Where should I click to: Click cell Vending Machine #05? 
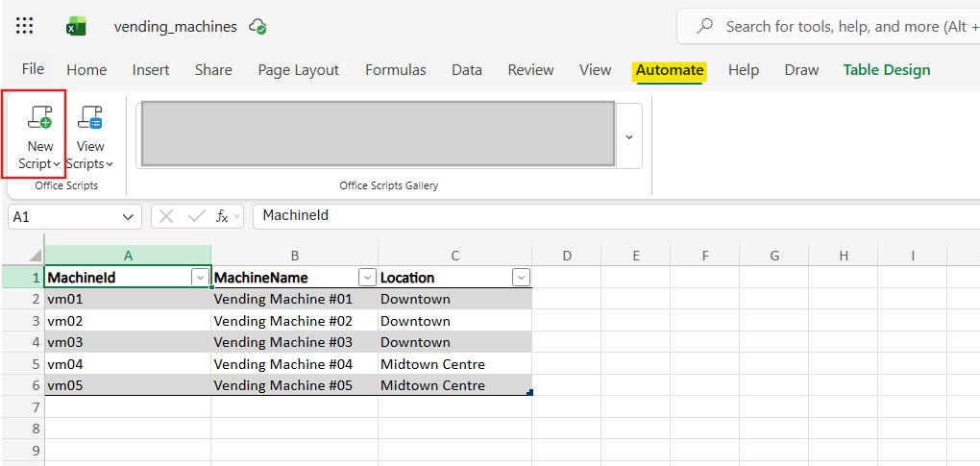(x=294, y=385)
